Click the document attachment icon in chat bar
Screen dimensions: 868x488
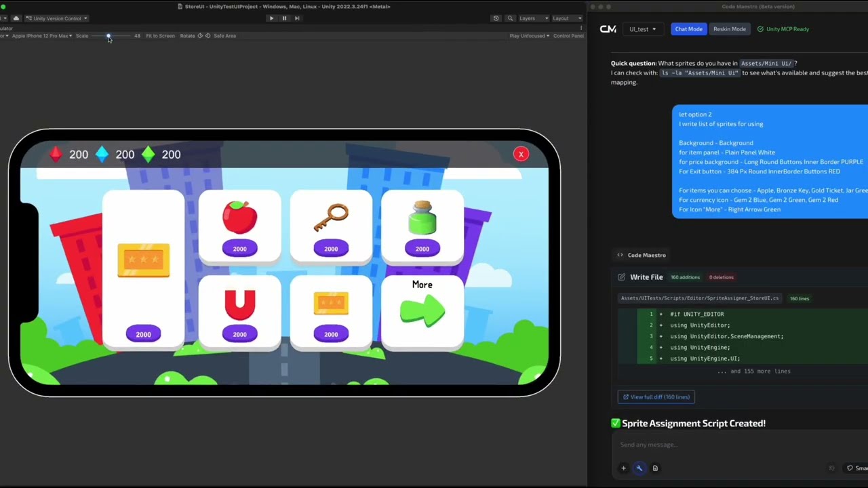coord(654,468)
